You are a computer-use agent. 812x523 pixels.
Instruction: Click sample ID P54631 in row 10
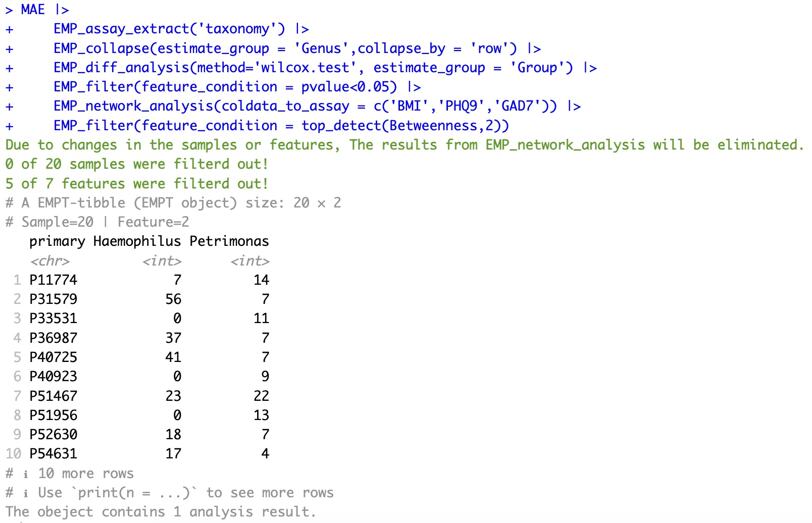[x=53, y=454]
